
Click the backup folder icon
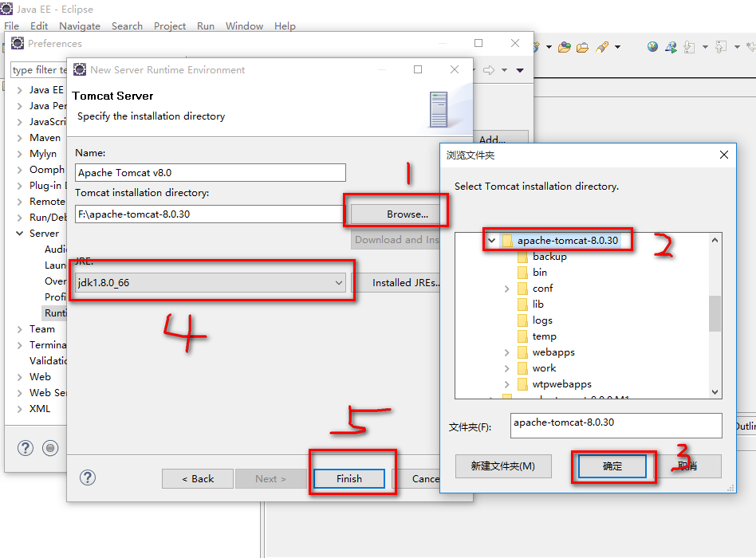[522, 257]
